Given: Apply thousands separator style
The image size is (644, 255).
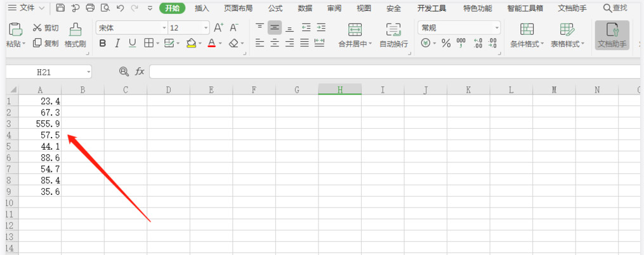Looking at the screenshot, I should (x=461, y=43).
